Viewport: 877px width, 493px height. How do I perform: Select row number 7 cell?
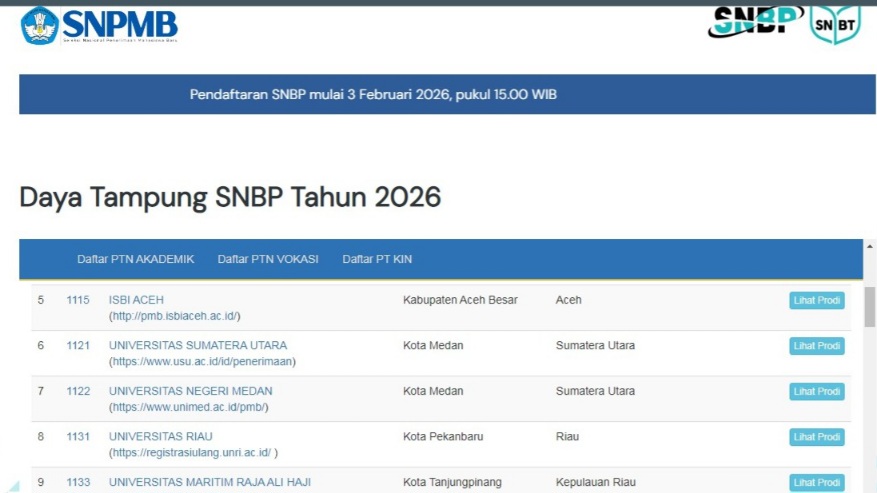pos(41,391)
